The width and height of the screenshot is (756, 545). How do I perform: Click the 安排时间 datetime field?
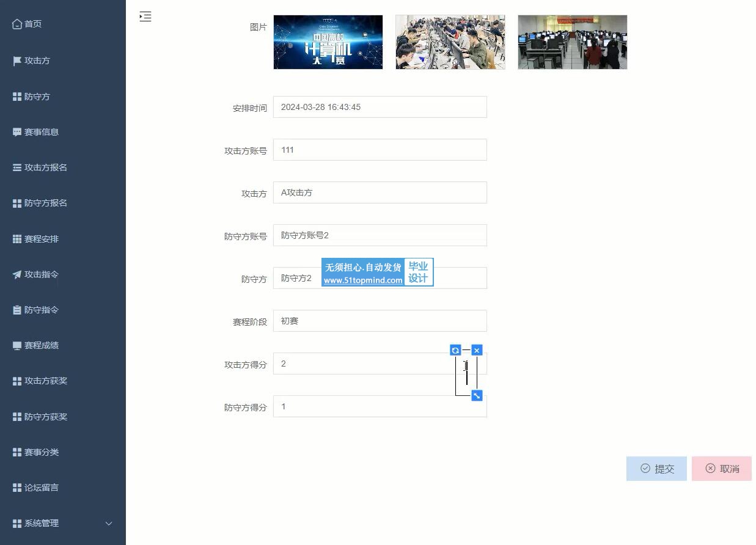click(x=380, y=107)
